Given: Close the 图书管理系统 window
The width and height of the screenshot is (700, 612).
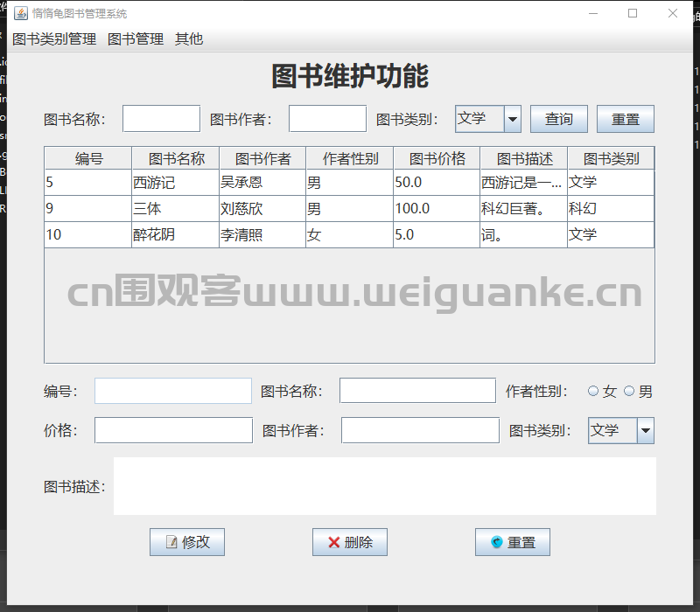Looking at the screenshot, I should (673, 13).
